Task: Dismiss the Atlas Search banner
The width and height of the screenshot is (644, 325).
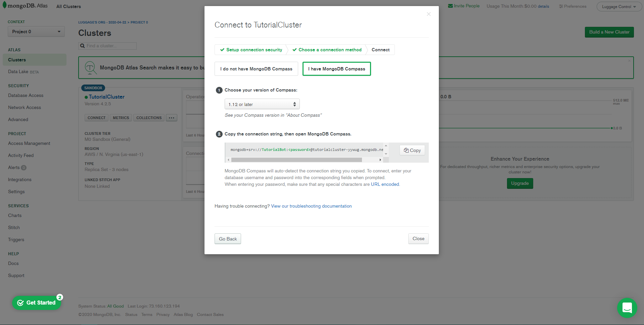Action: tap(629, 61)
